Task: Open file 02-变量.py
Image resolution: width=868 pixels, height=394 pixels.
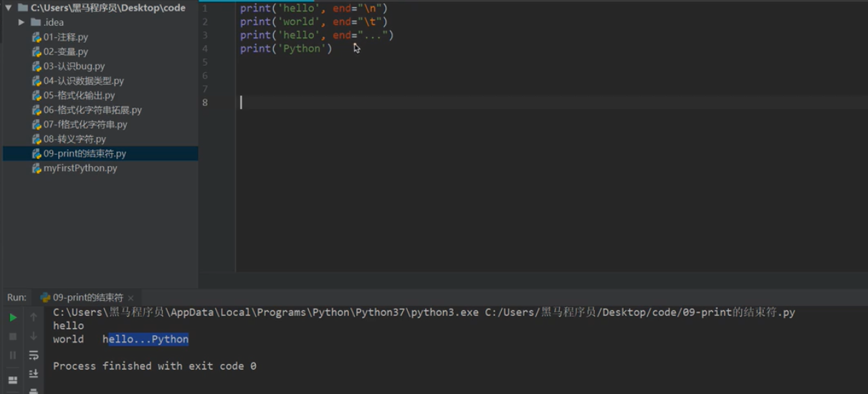Action: (x=65, y=52)
